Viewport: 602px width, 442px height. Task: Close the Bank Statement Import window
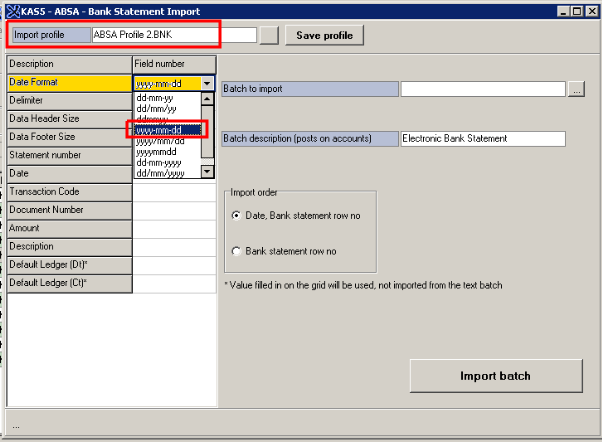[x=590, y=10]
